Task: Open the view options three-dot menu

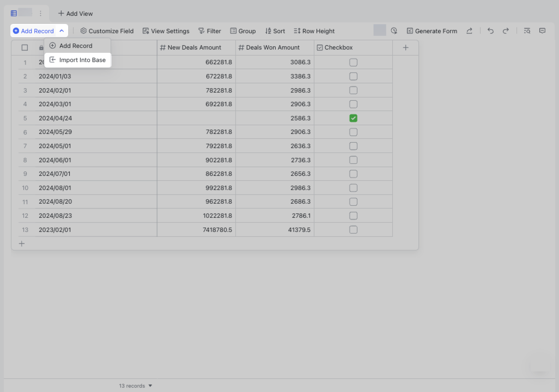Action: click(41, 13)
